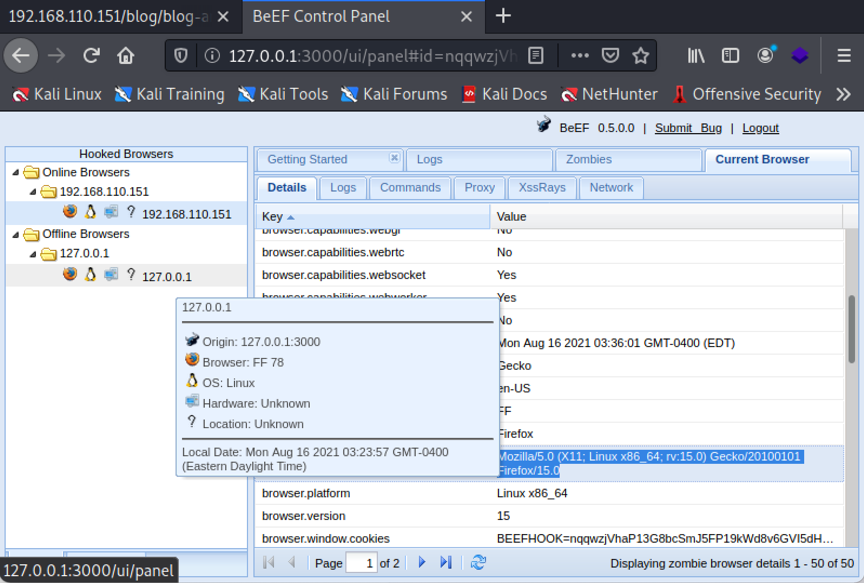The height and width of the screenshot is (583, 864).
Task: Click the details grid vertical scrollbar
Action: pos(851,329)
